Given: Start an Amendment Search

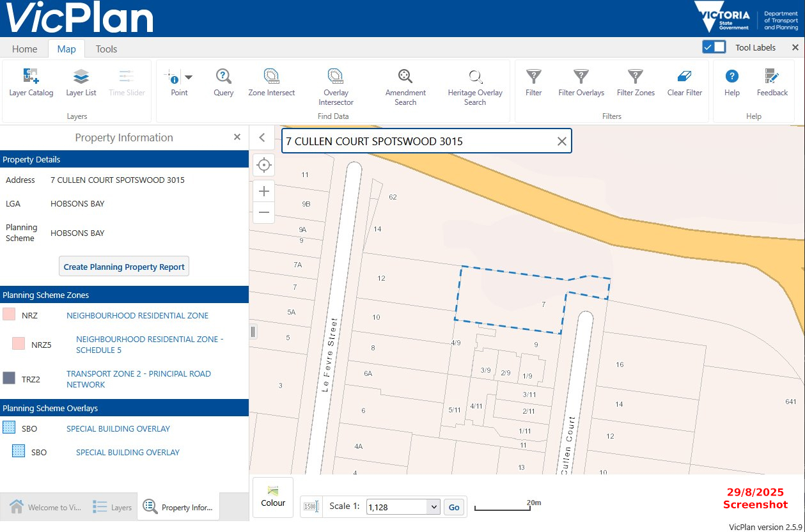Looking at the screenshot, I should coord(405,82).
